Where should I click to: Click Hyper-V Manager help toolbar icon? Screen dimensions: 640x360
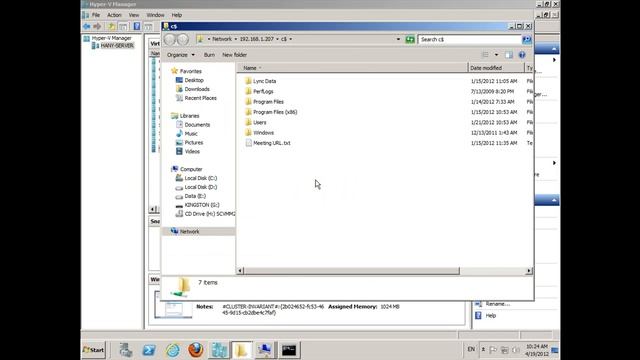pos(137,27)
